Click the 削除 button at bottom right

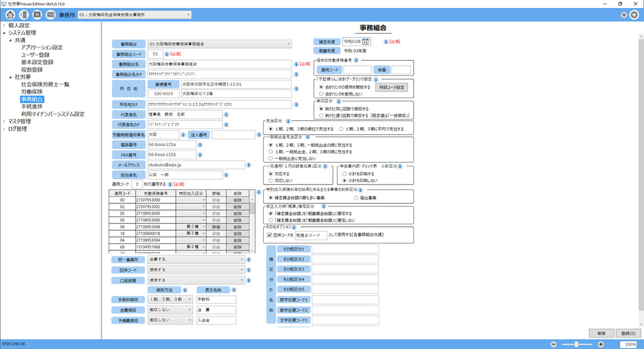pyautogui.click(x=601, y=334)
